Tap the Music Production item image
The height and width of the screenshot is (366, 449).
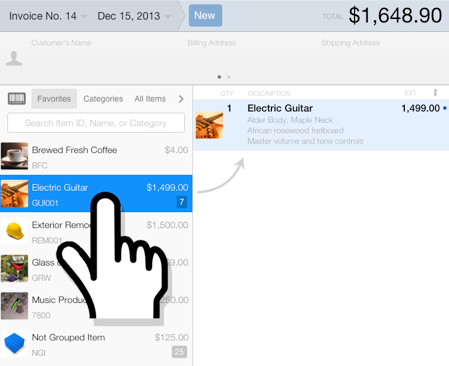tap(14, 306)
